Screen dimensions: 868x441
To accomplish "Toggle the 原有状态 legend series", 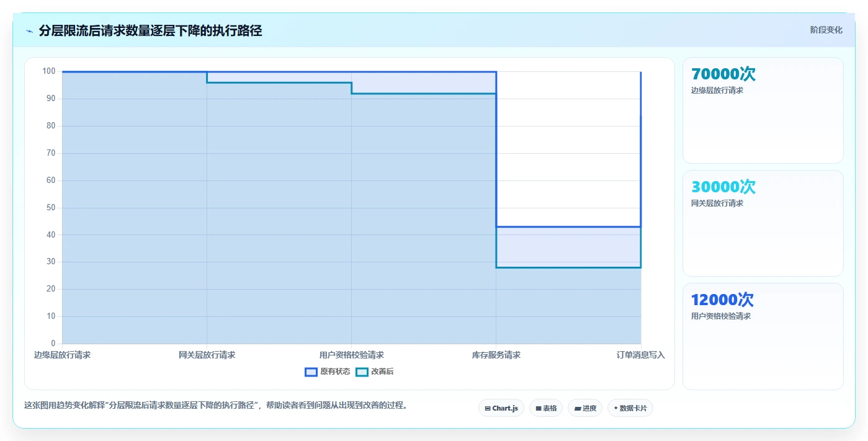I will click(328, 372).
